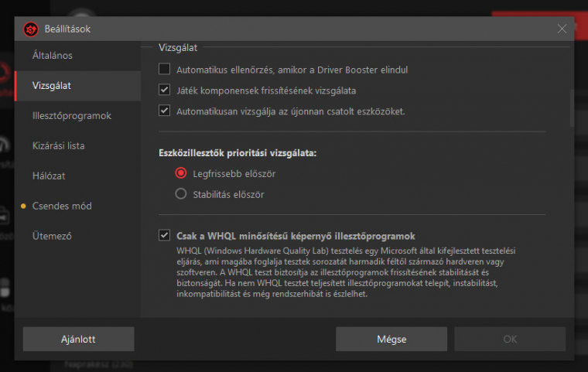This screenshot has height=372, width=588.
Task: Click the WHQL description paragraph text
Action: pyautogui.click(x=346, y=272)
